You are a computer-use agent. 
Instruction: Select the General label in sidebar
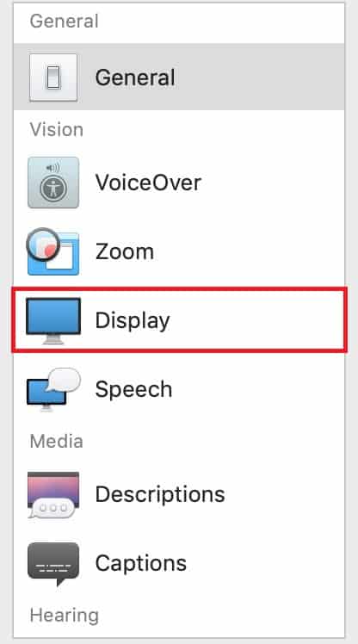(135, 77)
